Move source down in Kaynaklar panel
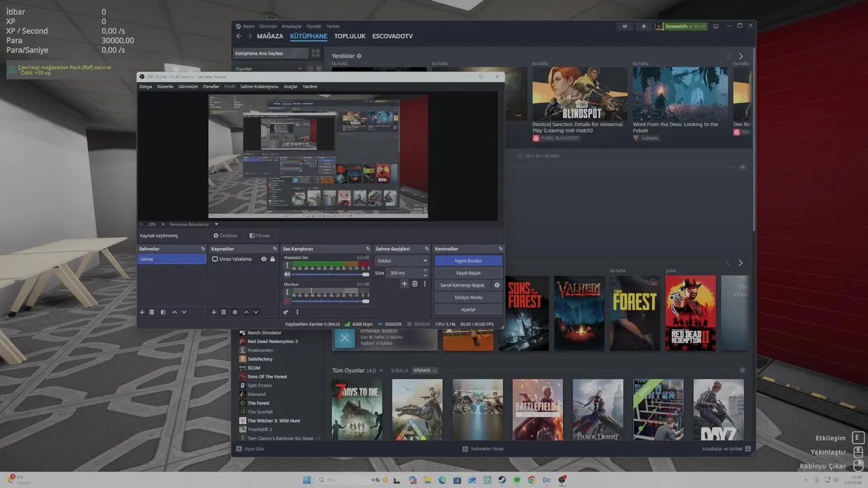The image size is (868, 488). [x=256, y=312]
